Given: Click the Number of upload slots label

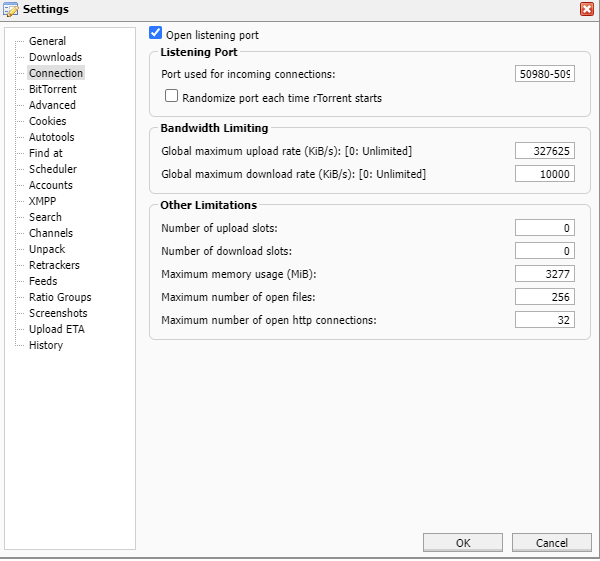Looking at the screenshot, I should 219,228.
